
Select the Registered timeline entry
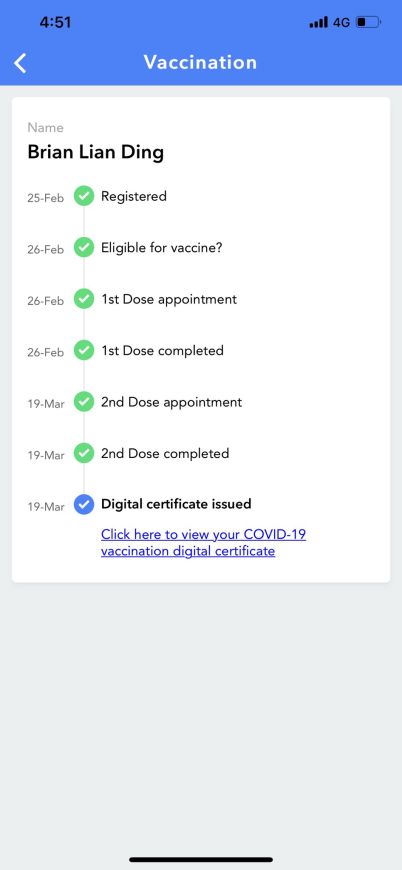pos(134,196)
